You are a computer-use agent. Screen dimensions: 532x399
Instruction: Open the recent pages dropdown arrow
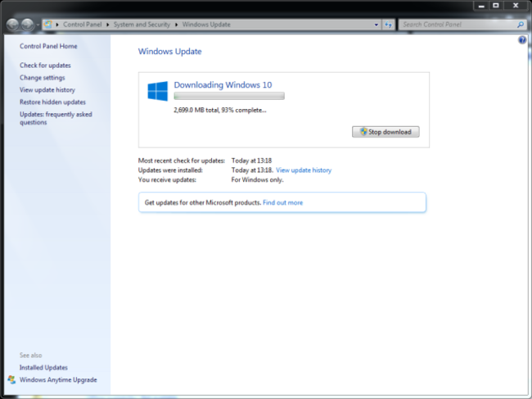pos(38,25)
